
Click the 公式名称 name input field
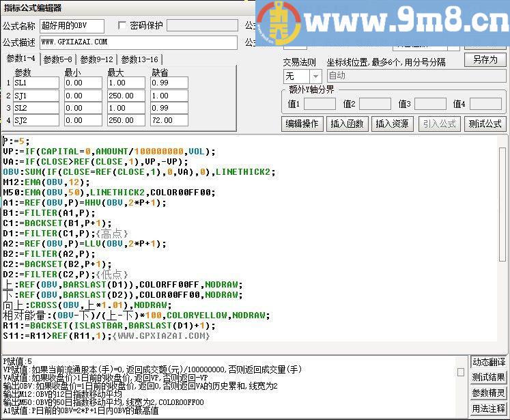72,26
